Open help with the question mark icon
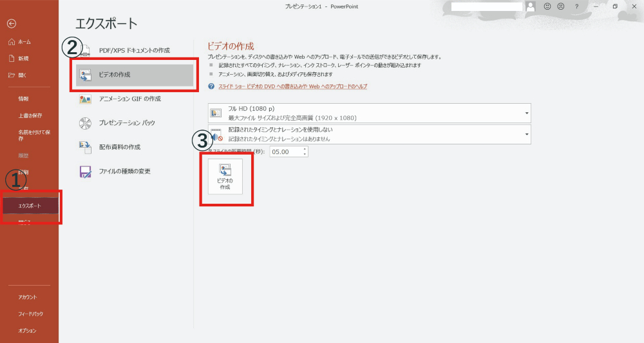This screenshot has width=644, height=343. tap(577, 6)
